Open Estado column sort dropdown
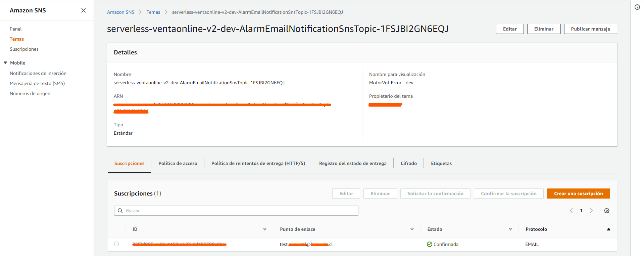Viewport: 644px width, 256px height. click(x=510, y=229)
